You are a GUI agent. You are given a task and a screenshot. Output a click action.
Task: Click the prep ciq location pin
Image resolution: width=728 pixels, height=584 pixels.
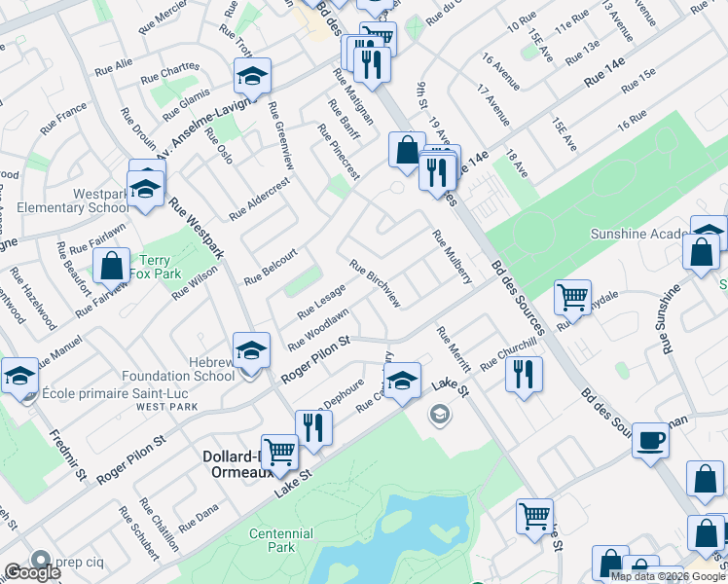click(41, 561)
